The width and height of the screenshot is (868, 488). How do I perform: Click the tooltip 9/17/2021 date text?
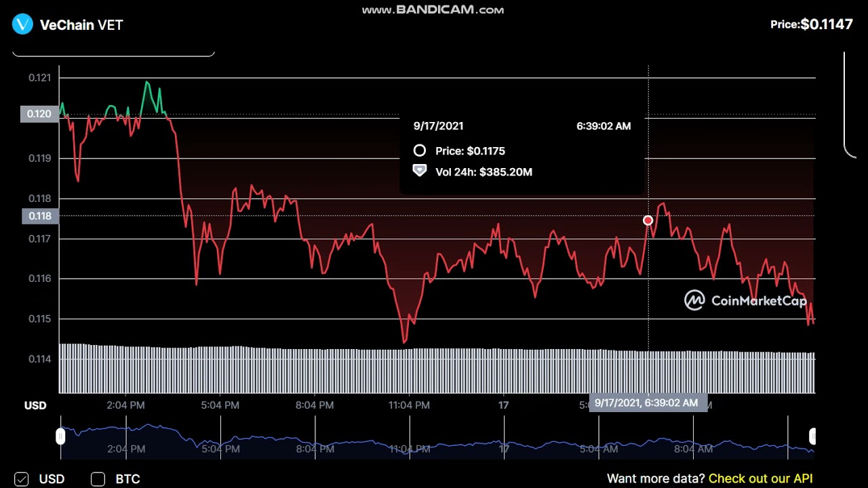pyautogui.click(x=439, y=126)
